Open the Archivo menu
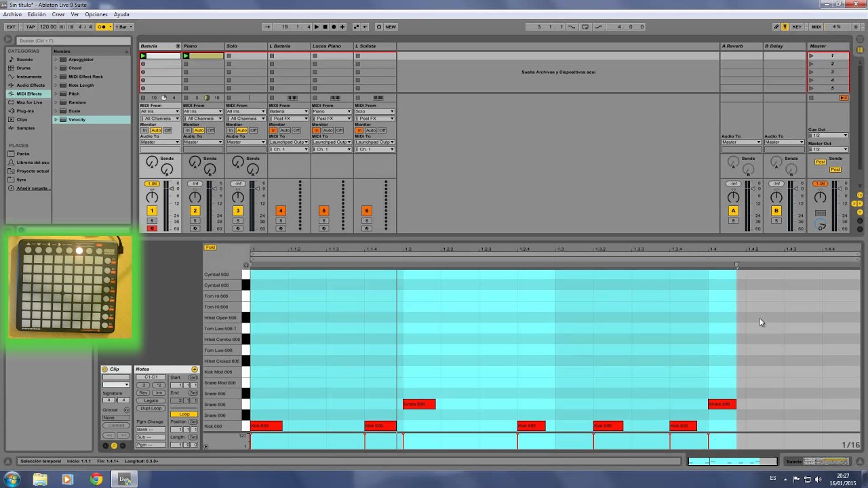 pos(12,14)
